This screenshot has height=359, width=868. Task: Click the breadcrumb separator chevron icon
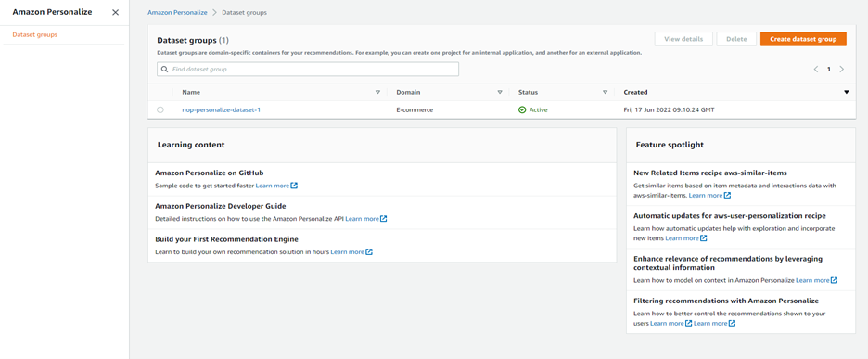[214, 12]
